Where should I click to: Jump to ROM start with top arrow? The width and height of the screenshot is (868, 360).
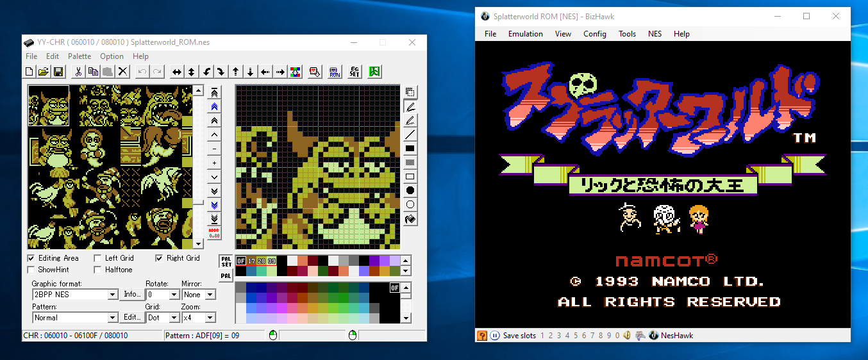pos(214,92)
